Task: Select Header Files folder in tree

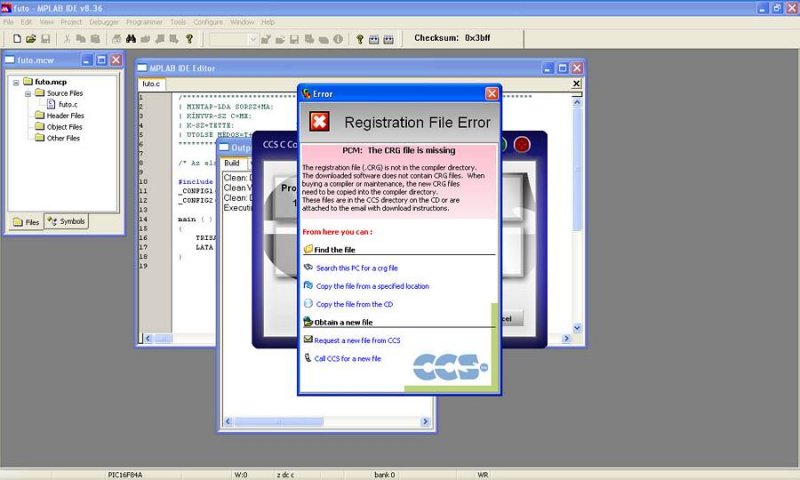Action: click(65, 115)
